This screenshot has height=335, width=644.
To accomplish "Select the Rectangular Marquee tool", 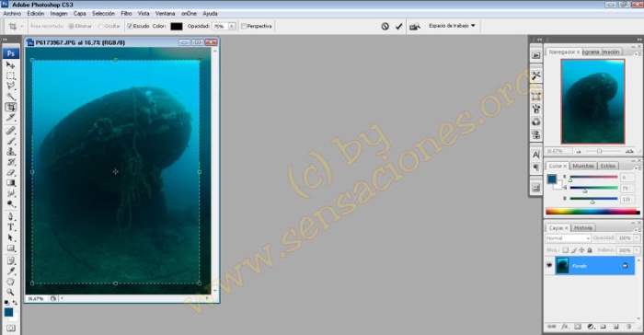I will point(11,75).
